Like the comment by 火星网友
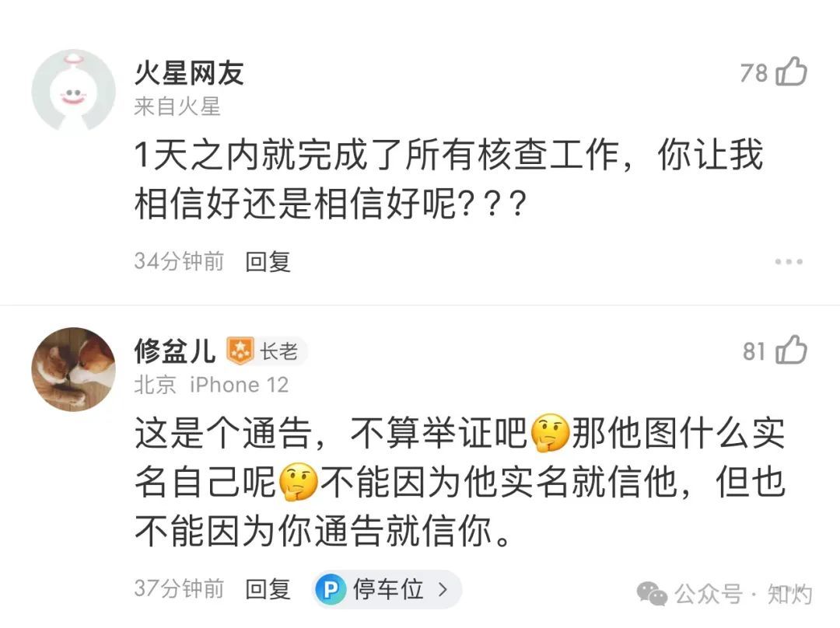The width and height of the screenshot is (840, 628). pos(792,72)
